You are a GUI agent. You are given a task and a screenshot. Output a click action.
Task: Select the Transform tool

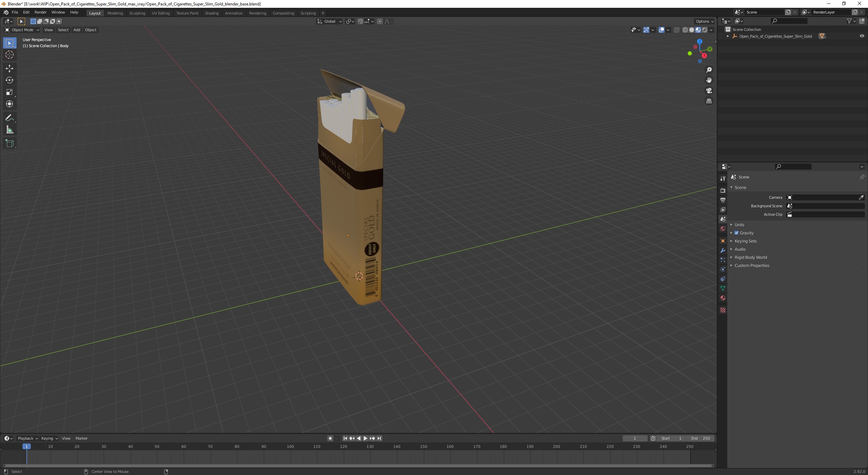9,104
